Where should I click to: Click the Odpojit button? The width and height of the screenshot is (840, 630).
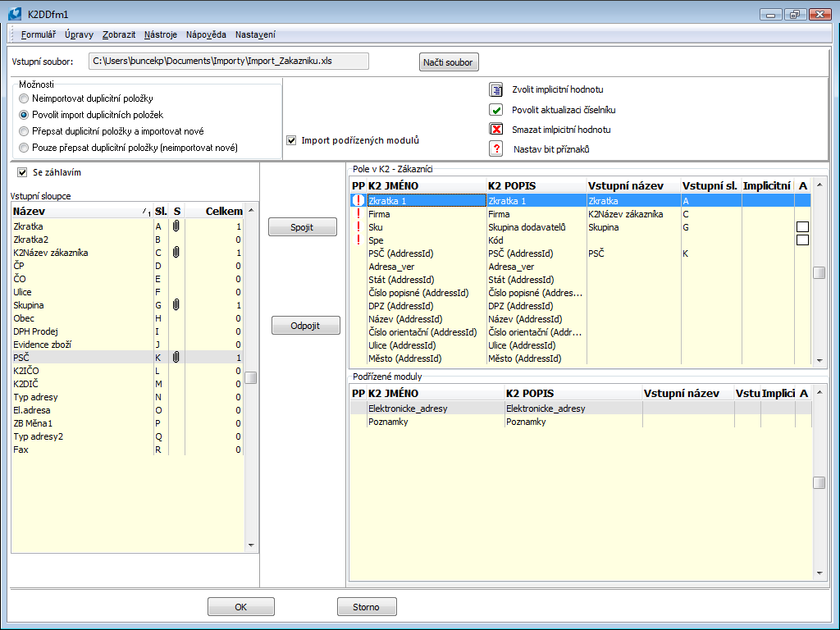click(x=305, y=325)
